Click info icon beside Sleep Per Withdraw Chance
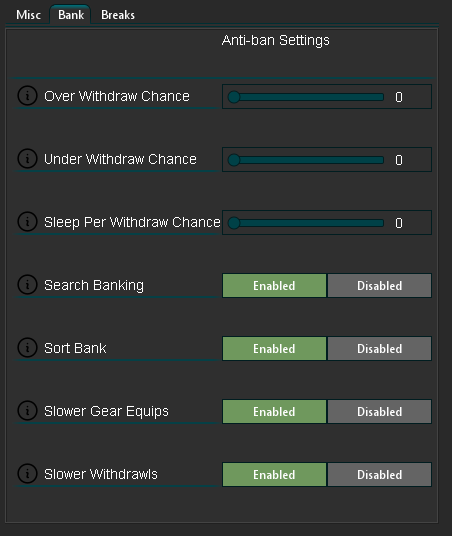The height and width of the screenshot is (536, 452). pyautogui.click(x=27, y=221)
